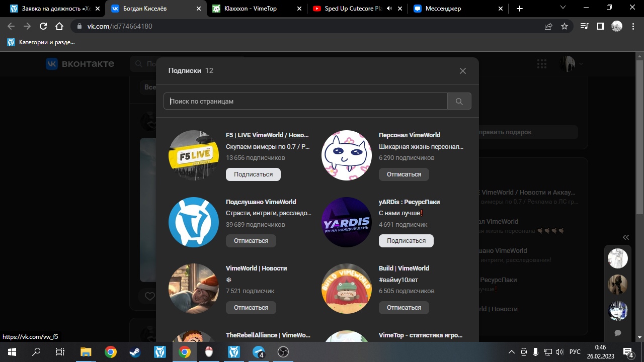This screenshot has height=362, width=644.
Task: Open Steam from the taskbar
Action: [x=135, y=352]
